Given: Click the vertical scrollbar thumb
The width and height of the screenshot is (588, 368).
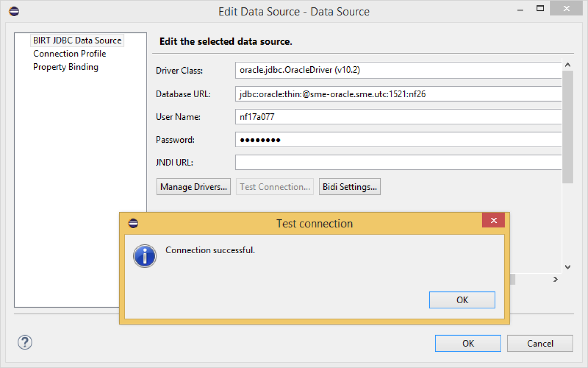Looking at the screenshot, I should (567, 127).
